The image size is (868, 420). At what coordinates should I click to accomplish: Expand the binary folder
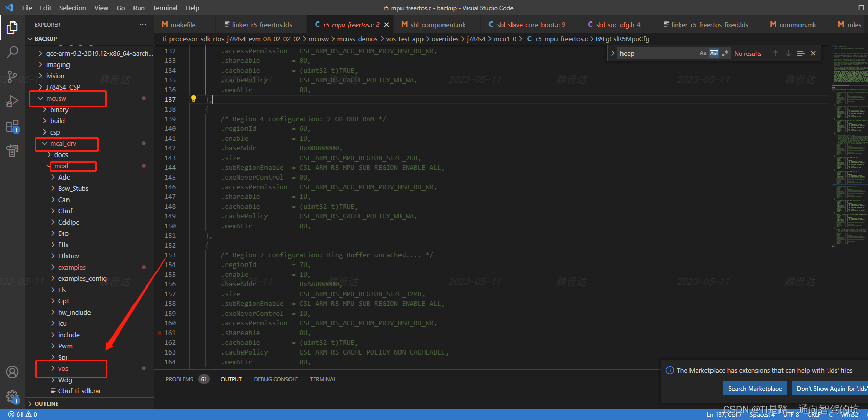[x=45, y=109]
